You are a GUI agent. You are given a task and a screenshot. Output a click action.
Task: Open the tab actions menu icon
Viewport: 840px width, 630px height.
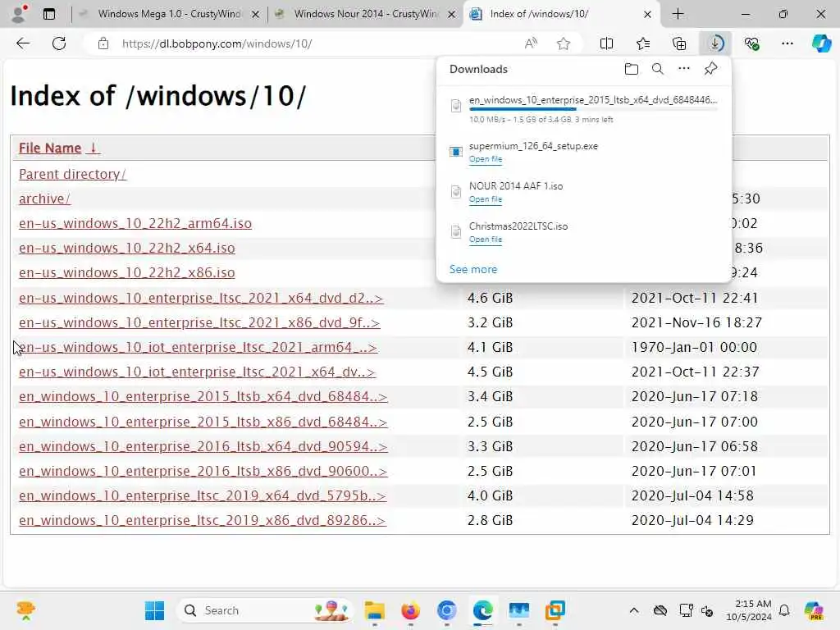pyautogui.click(x=49, y=14)
